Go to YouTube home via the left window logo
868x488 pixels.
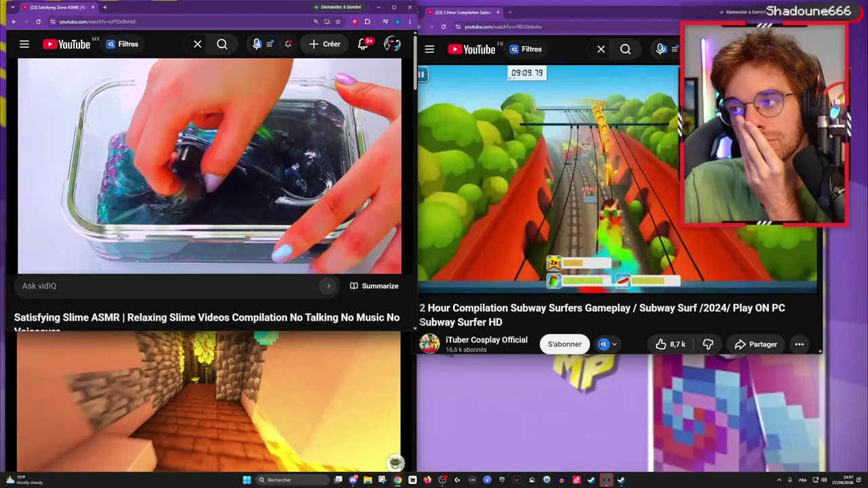(x=66, y=44)
